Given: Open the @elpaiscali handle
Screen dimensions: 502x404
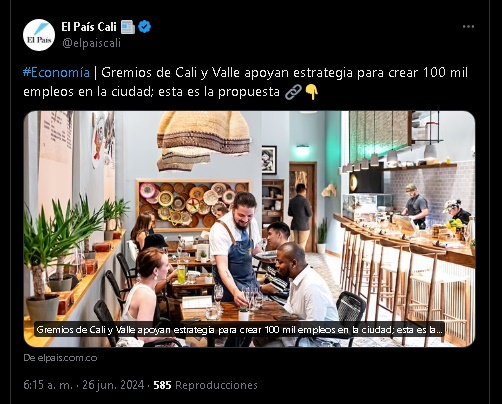Looking at the screenshot, I should 91,43.
